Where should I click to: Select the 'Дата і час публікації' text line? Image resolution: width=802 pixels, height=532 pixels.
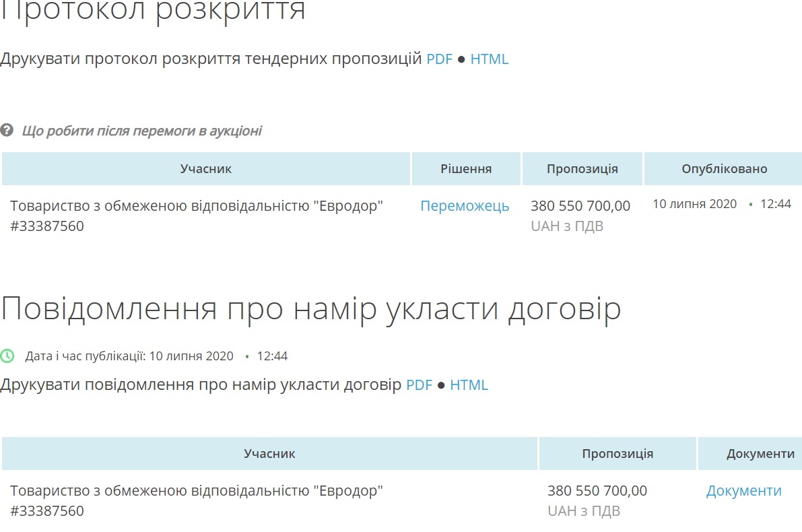(x=156, y=356)
